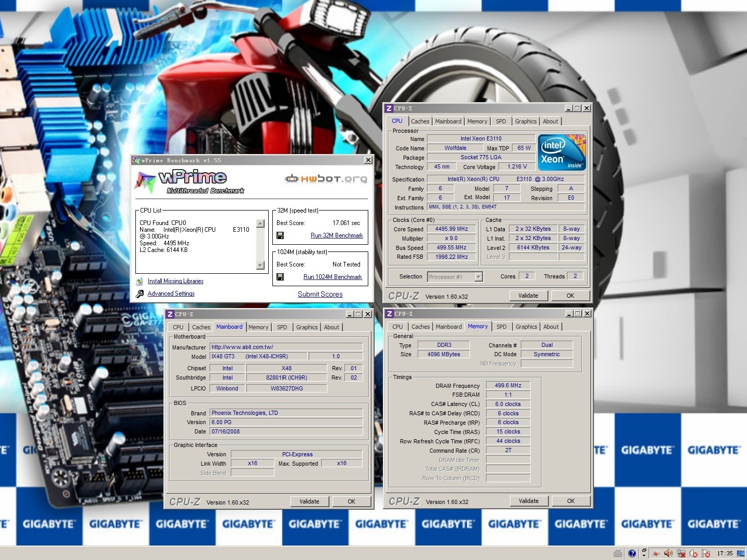Open Install Missing Libraries link
Image resolution: width=747 pixels, height=560 pixels.
(175, 281)
